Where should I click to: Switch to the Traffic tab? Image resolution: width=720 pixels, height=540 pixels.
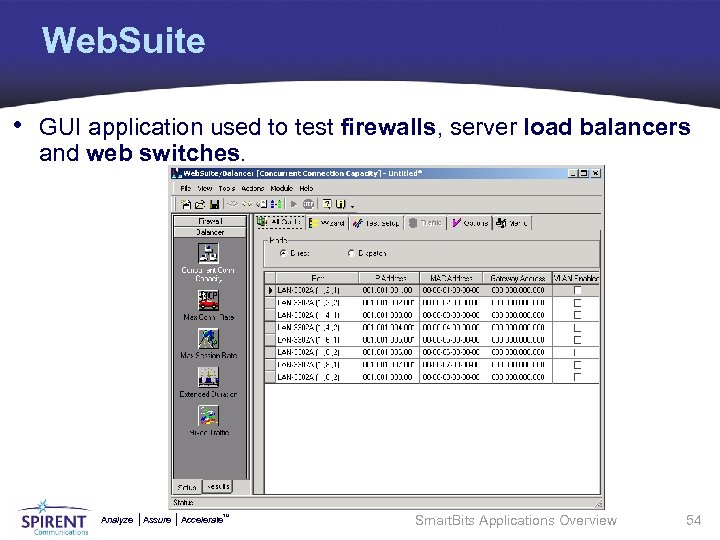tap(425, 223)
